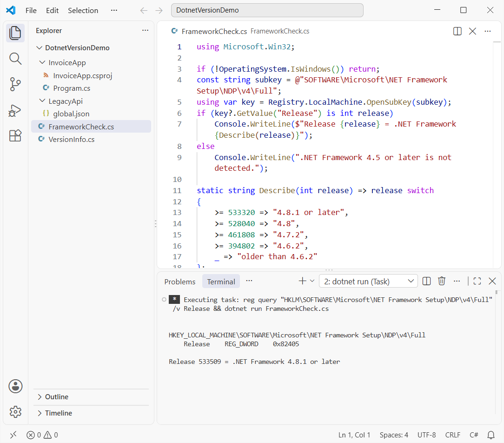The height and width of the screenshot is (443, 504).
Task: Click '0x82405' registry value in terminal
Action: 286,344
